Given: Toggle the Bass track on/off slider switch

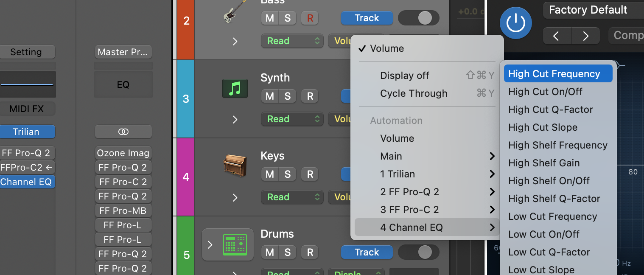Looking at the screenshot, I should coord(418,18).
